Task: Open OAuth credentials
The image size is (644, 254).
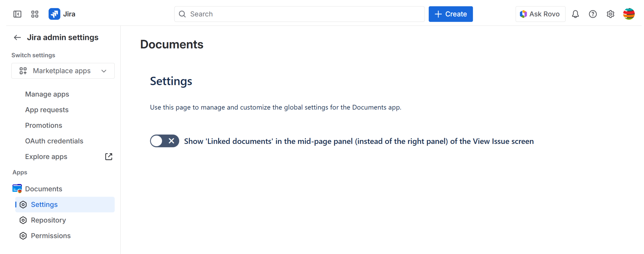Action: pos(54,141)
